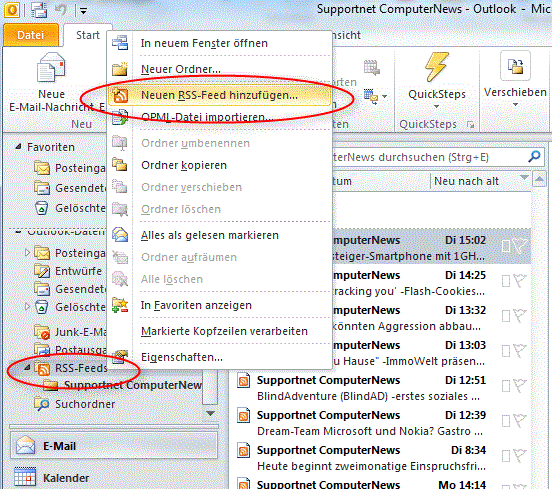Screen dimensions: 552x489
Task: Click the RSS icon beside 'Neuen RSS-Feed hinzufügen'
Action: click(120, 95)
